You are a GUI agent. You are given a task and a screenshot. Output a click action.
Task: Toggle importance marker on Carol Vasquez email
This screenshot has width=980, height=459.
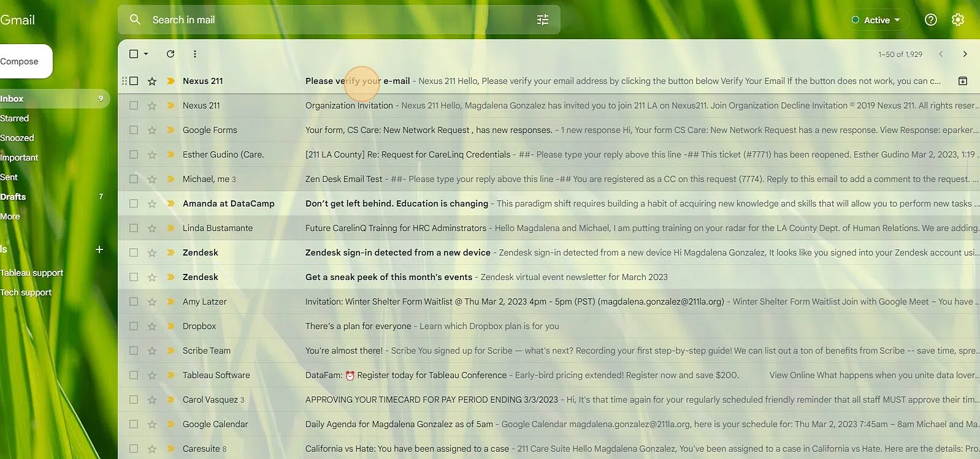click(x=170, y=400)
